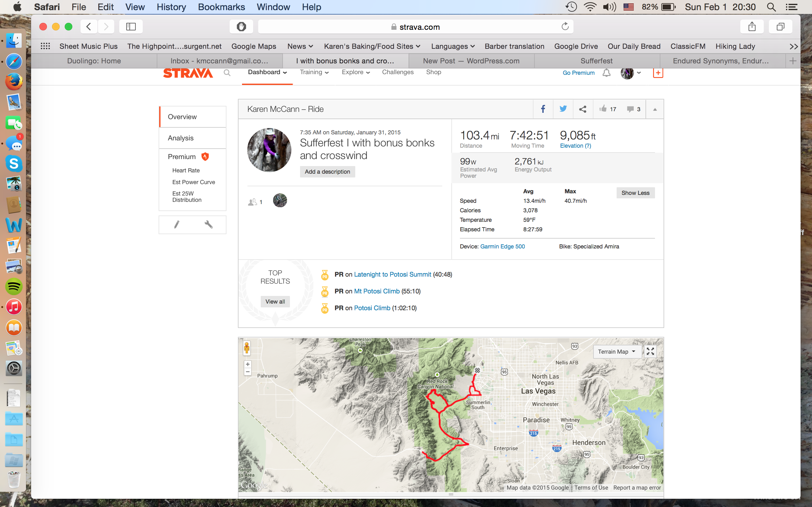812x507 pixels.
Task: Switch to the Analysis tab
Action: 180,138
